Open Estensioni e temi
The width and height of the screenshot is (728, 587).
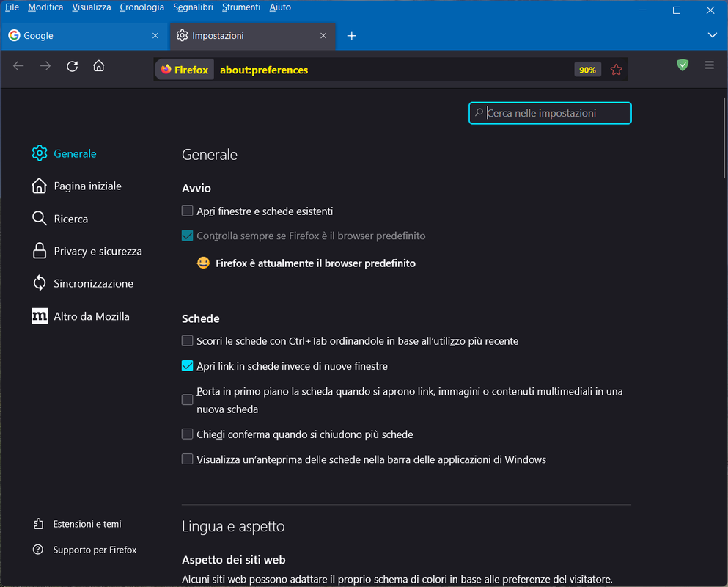click(x=78, y=524)
